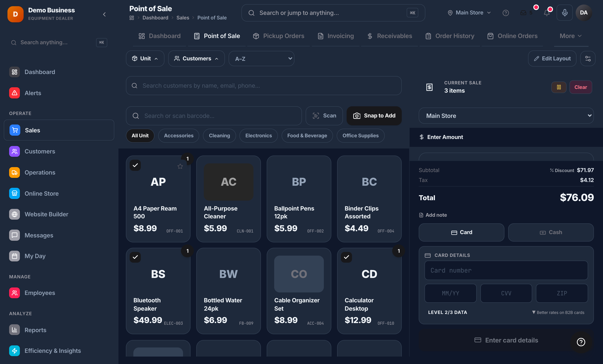
Task: Add Ballpoint Pens 12pk product card
Action: (x=299, y=199)
